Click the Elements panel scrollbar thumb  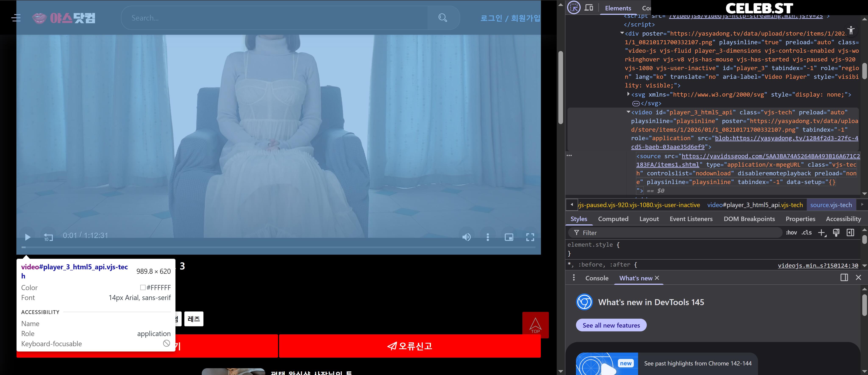865,71
